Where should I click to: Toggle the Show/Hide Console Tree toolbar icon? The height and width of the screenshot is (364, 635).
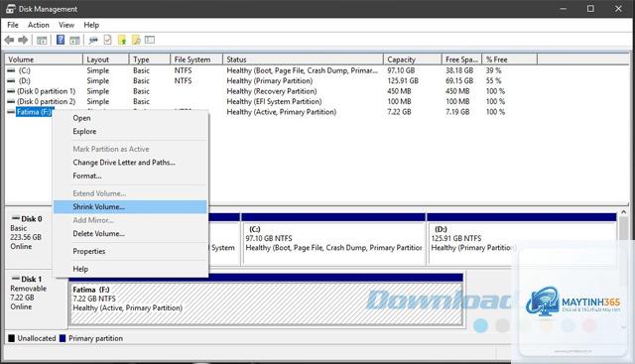coord(42,40)
